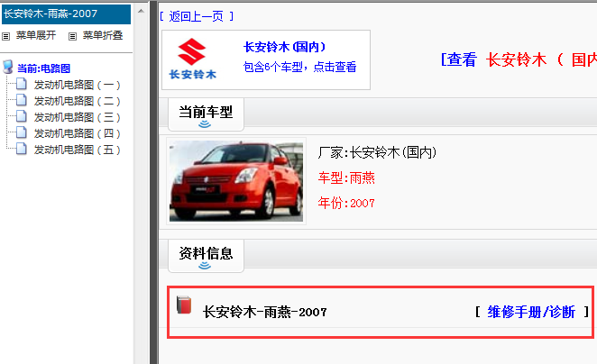Click the red Swift car thumbnail

click(x=236, y=181)
